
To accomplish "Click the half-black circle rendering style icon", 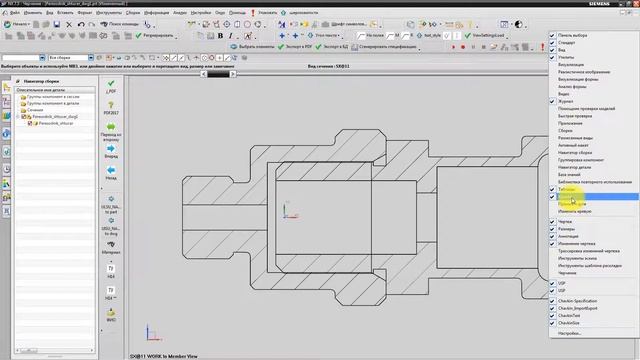I will pos(518,24).
